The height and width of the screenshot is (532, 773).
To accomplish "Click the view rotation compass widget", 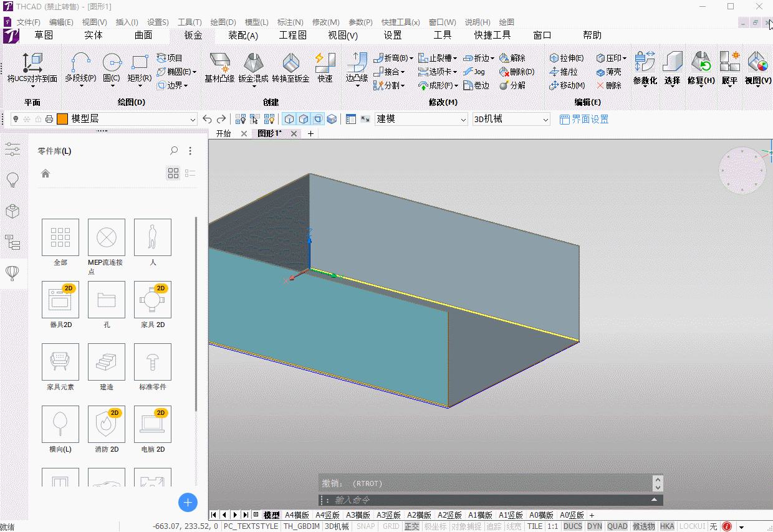I will click(x=742, y=170).
